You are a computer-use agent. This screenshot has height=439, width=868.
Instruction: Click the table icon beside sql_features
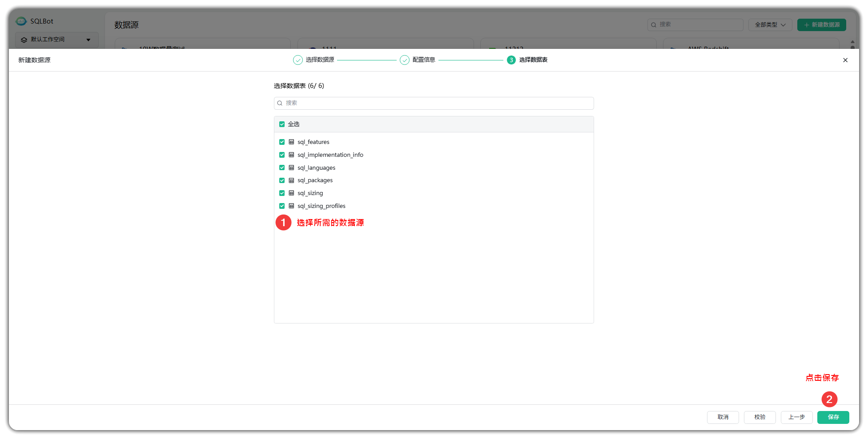[x=291, y=142]
